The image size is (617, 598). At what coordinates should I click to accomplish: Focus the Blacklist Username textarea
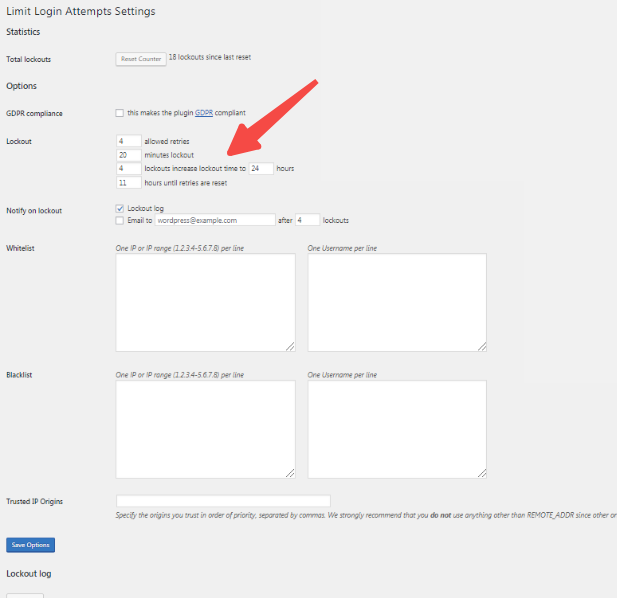click(396, 429)
